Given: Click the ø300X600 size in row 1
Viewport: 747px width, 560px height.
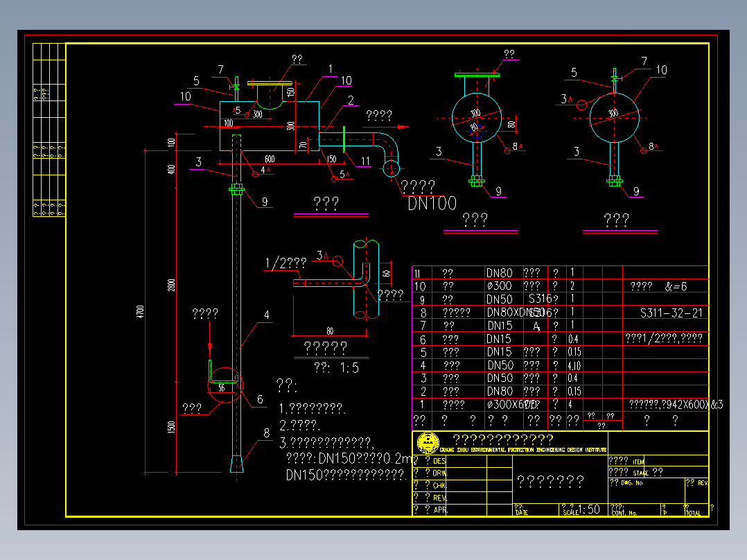Looking at the screenshot, I should 513,405.
